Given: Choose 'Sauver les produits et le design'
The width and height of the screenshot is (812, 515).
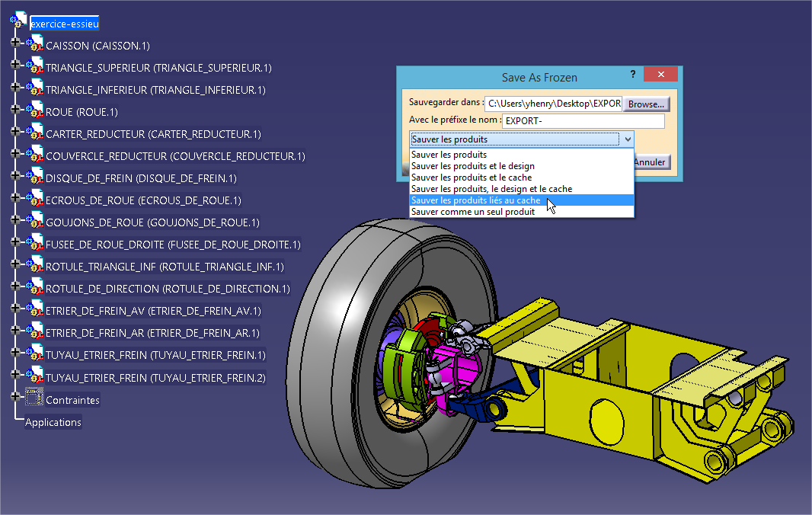Looking at the screenshot, I should (522, 166).
